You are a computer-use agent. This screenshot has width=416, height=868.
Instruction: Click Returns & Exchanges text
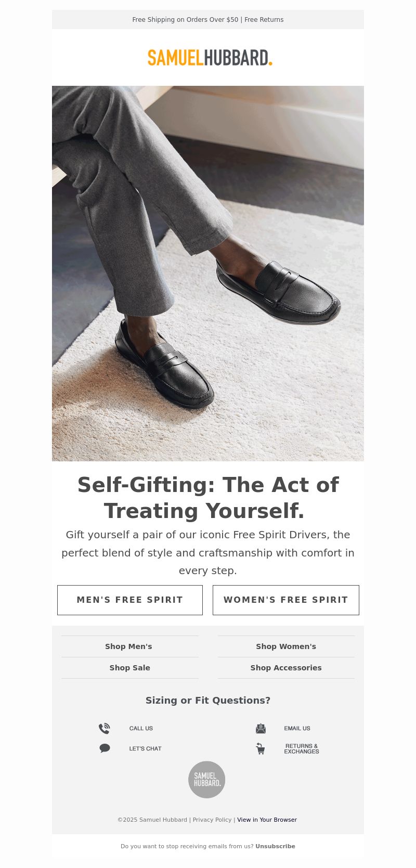[x=302, y=748]
